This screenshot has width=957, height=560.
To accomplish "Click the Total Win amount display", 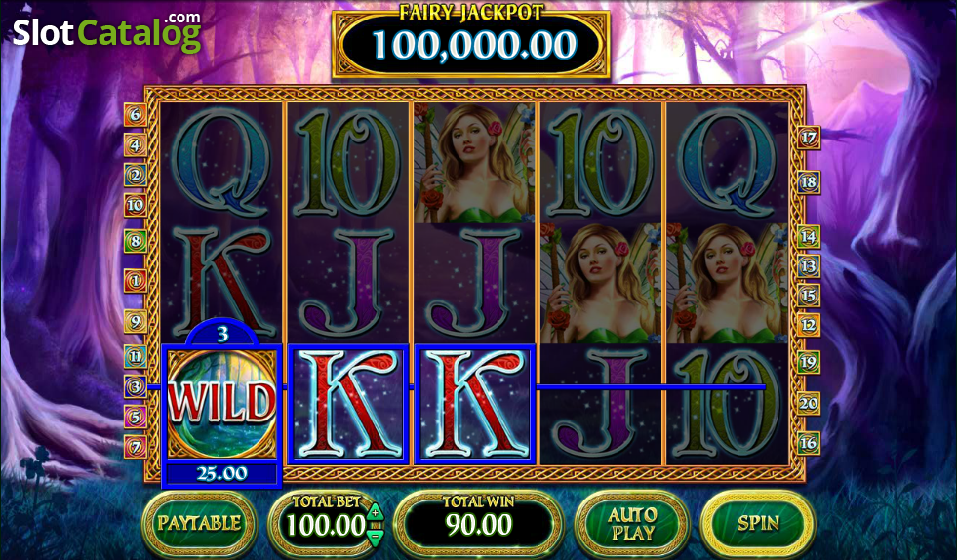I will coord(478,525).
